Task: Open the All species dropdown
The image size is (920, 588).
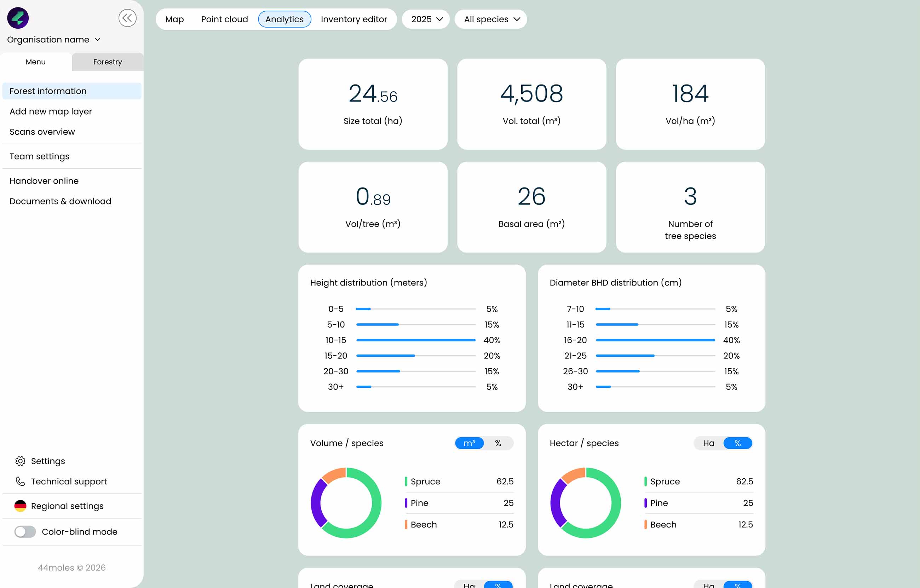Action: point(491,19)
